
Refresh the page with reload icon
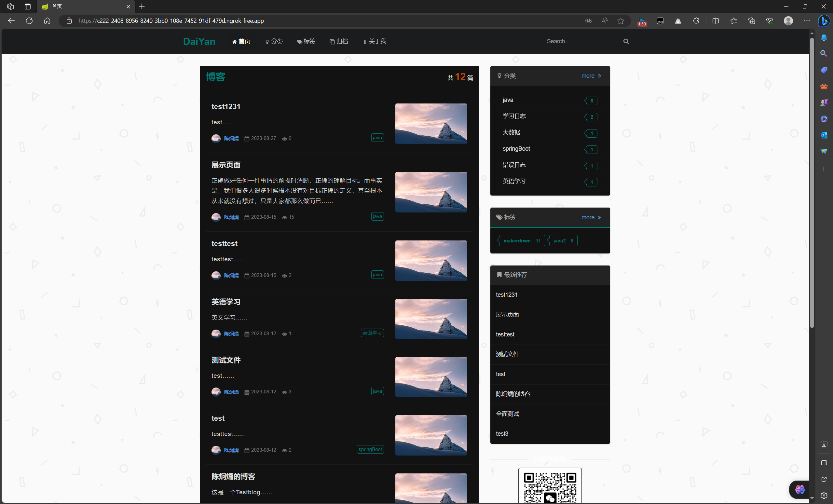tap(29, 20)
